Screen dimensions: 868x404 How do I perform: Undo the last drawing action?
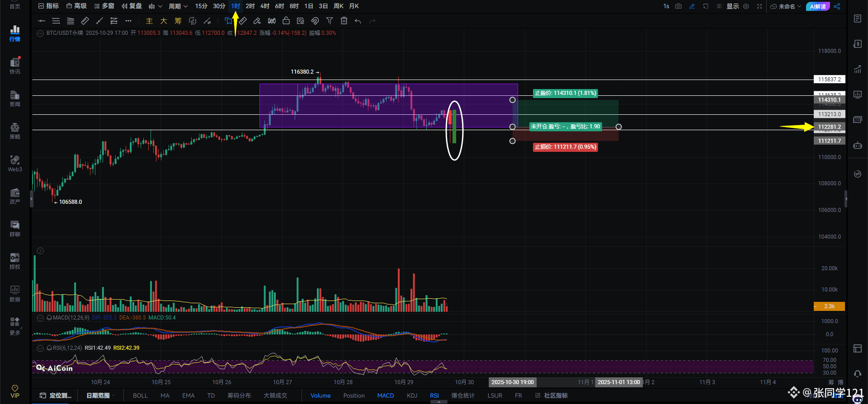[x=358, y=21]
